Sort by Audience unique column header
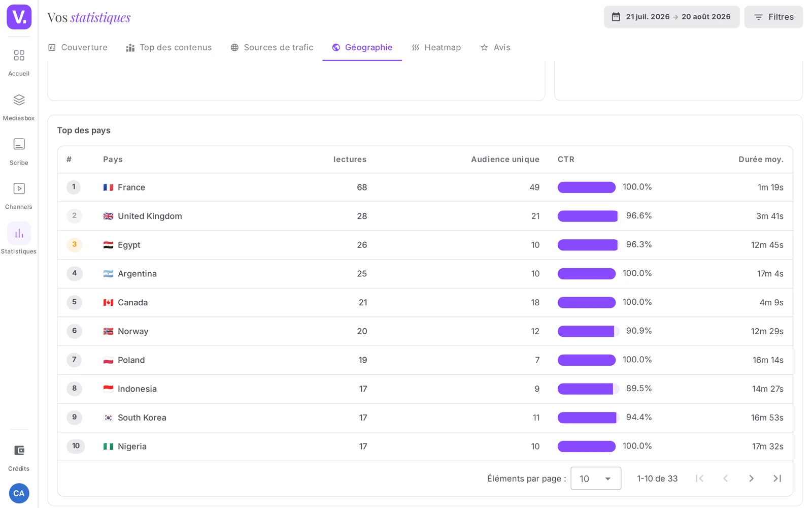Viewport: 812px width, 508px height. pyautogui.click(x=505, y=160)
